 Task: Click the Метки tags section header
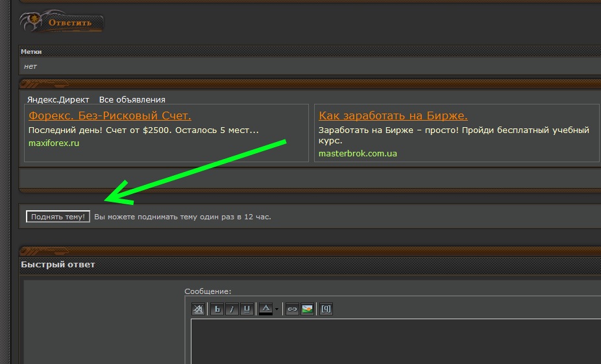pyautogui.click(x=31, y=52)
